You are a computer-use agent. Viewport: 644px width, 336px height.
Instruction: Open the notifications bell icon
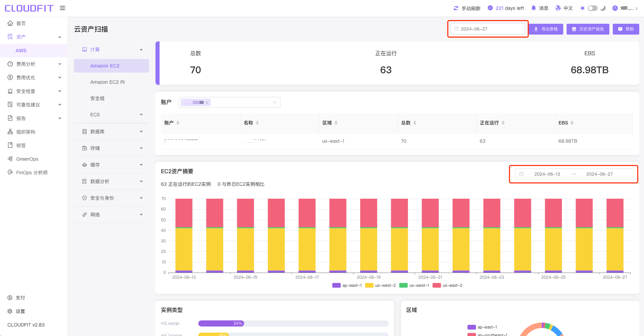tap(534, 8)
